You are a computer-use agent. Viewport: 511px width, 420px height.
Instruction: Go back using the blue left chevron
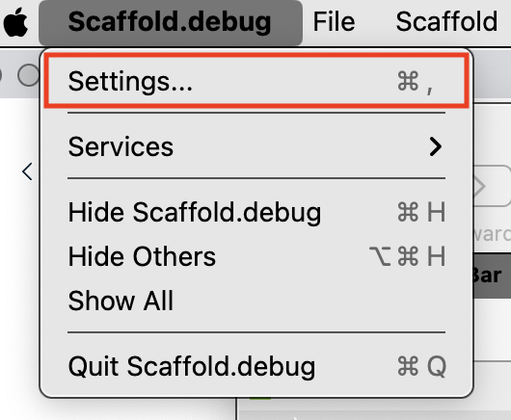pos(27,171)
